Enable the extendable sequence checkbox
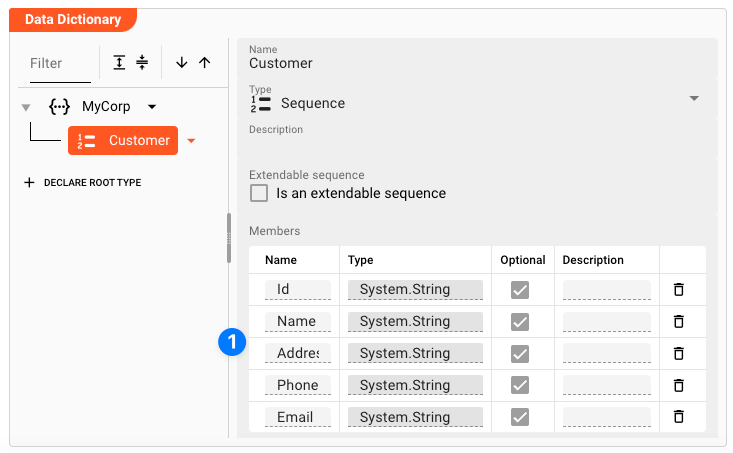733x453 pixels. pyautogui.click(x=259, y=193)
